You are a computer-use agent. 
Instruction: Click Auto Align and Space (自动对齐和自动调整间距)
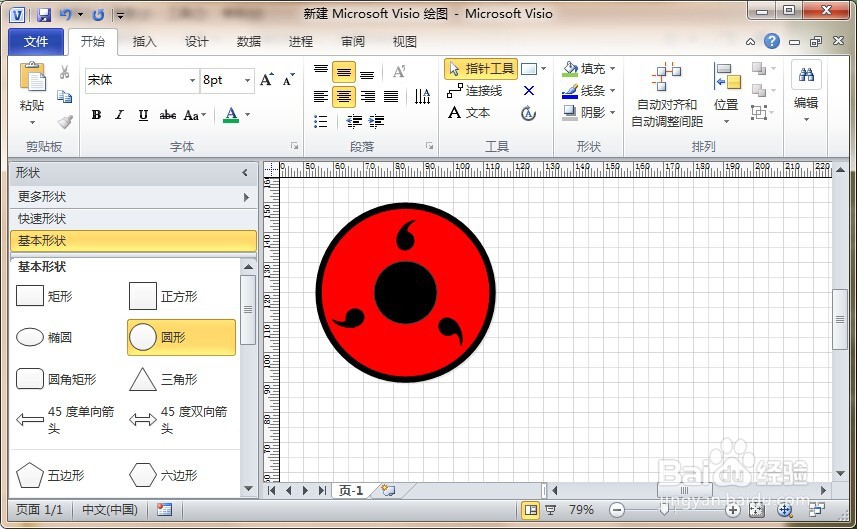tap(667, 96)
